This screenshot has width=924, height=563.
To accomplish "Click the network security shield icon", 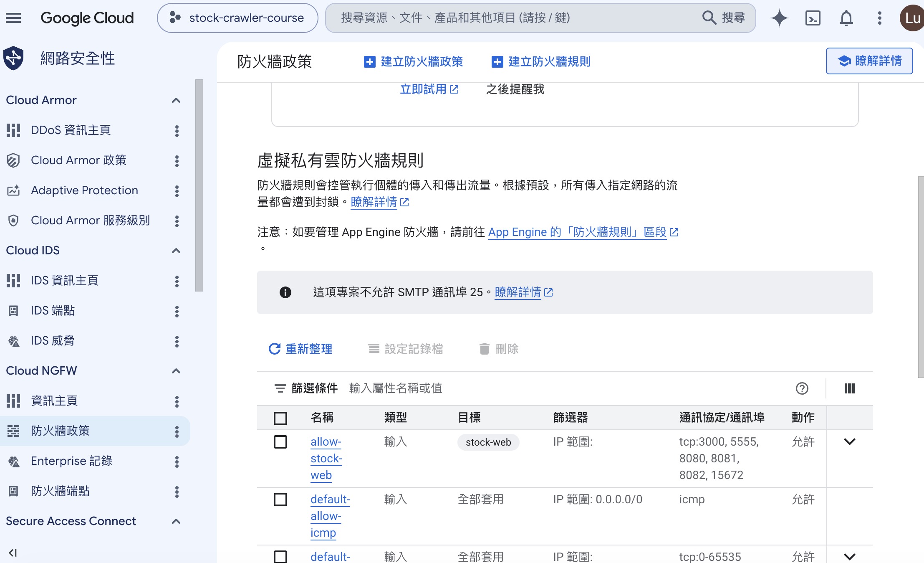I will (x=13, y=58).
